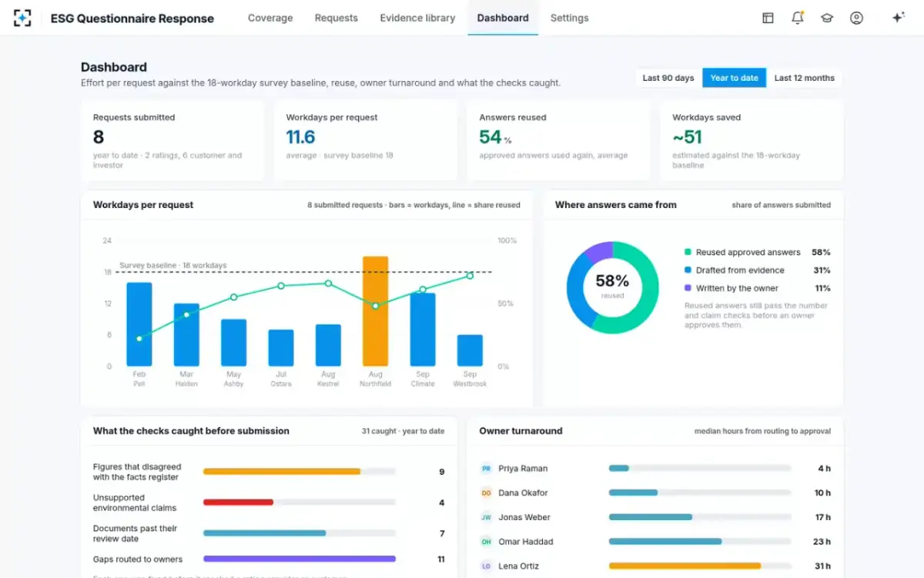Go to the Evidence library tab
The height and width of the screenshot is (578, 924).
coord(417,18)
